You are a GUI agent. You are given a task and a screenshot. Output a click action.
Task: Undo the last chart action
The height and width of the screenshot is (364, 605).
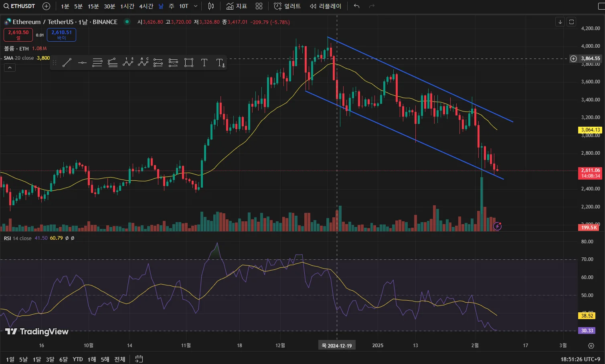pyautogui.click(x=356, y=6)
